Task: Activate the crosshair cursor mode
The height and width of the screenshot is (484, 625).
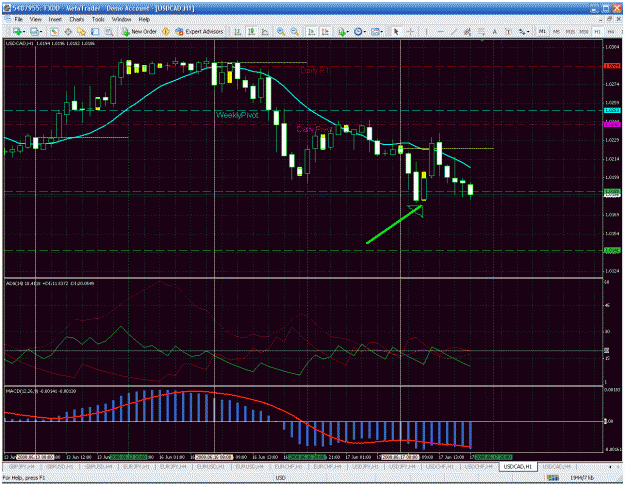Action: tap(410, 31)
